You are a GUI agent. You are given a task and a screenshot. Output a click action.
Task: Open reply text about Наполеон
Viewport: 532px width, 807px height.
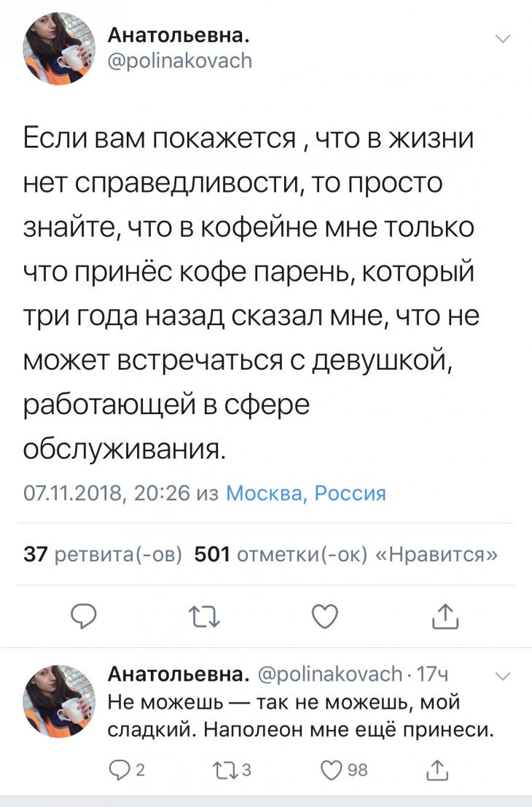300,716
